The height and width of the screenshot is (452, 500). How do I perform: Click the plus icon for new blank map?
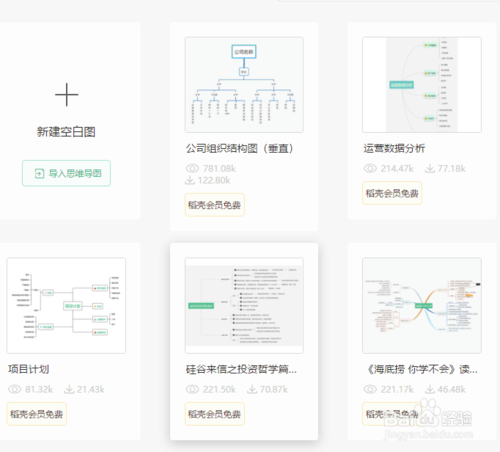[67, 95]
